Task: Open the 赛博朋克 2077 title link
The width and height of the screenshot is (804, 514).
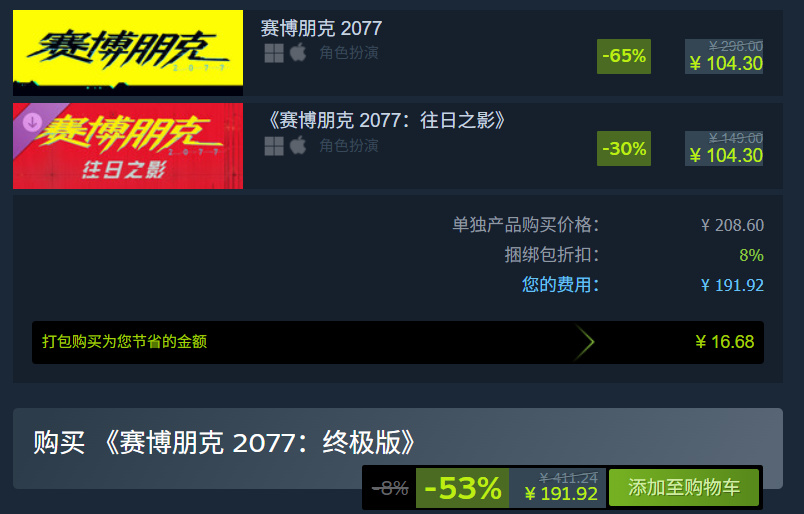Action: point(321,28)
